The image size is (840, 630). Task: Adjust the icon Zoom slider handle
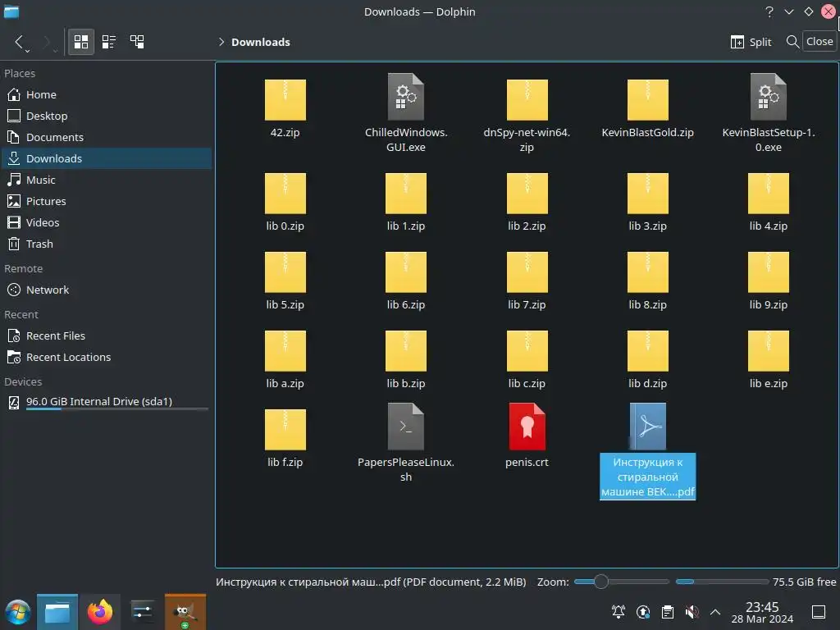[x=601, y=582]
